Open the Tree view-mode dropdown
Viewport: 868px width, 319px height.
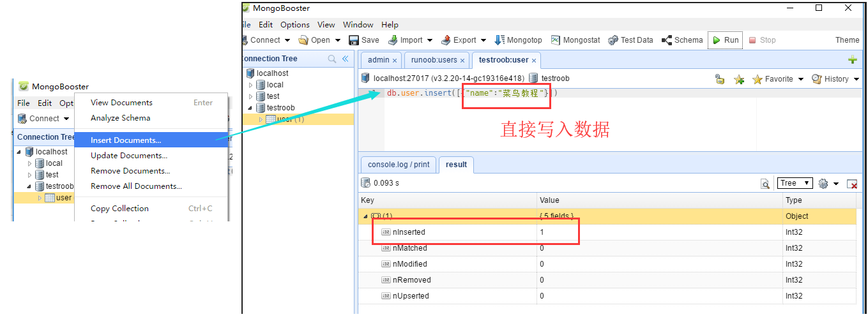[795, 183]
